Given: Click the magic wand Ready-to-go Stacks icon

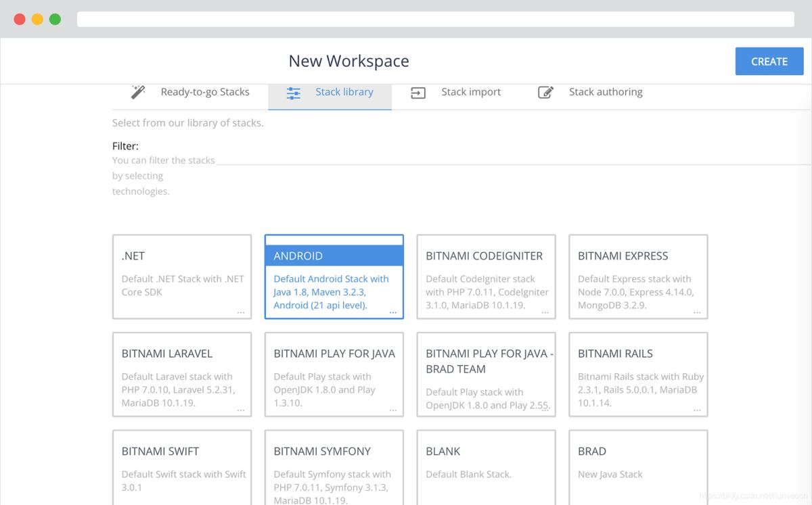Looking at the screenshot, I should [x=138, y=92].
